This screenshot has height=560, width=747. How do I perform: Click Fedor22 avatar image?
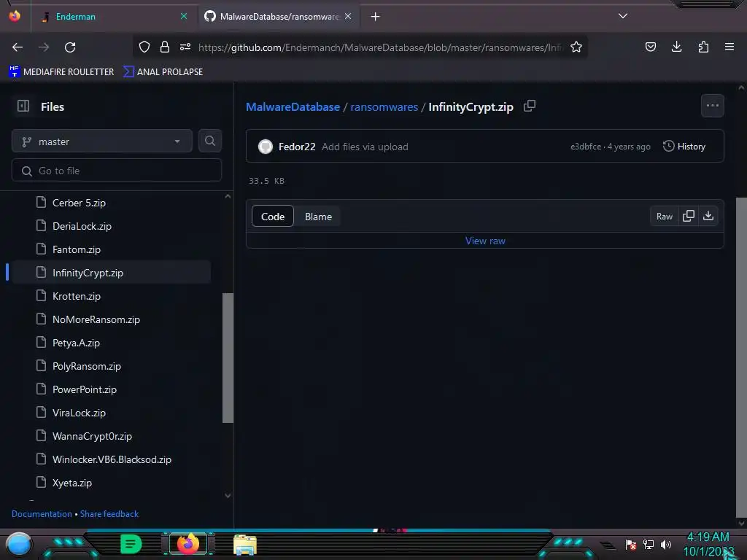pyautogui.click(x=266, y=146)
